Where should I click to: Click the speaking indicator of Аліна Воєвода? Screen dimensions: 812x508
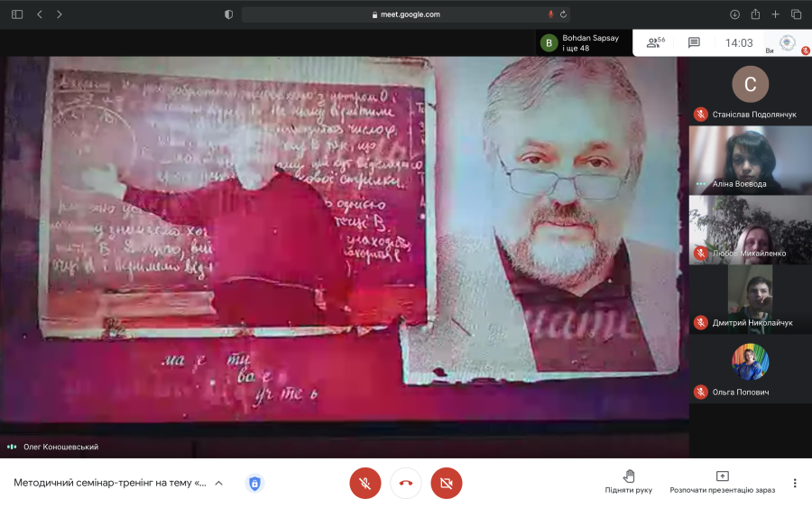[701, 184]
